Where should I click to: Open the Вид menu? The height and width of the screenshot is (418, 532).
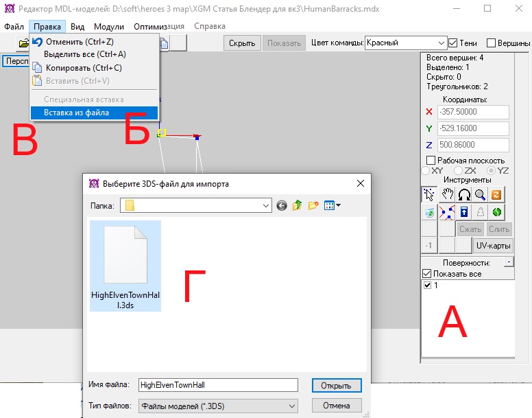pyautogui.click(x=77, y=27)
